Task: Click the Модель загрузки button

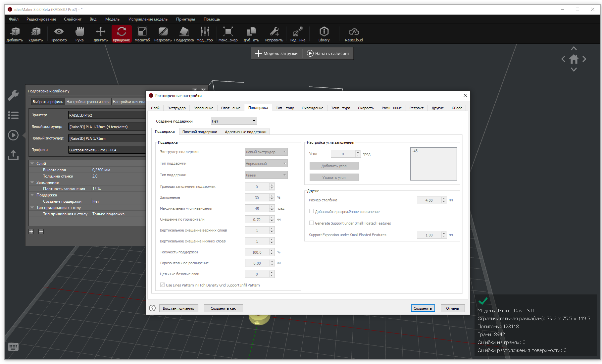Action: (276, 53)
